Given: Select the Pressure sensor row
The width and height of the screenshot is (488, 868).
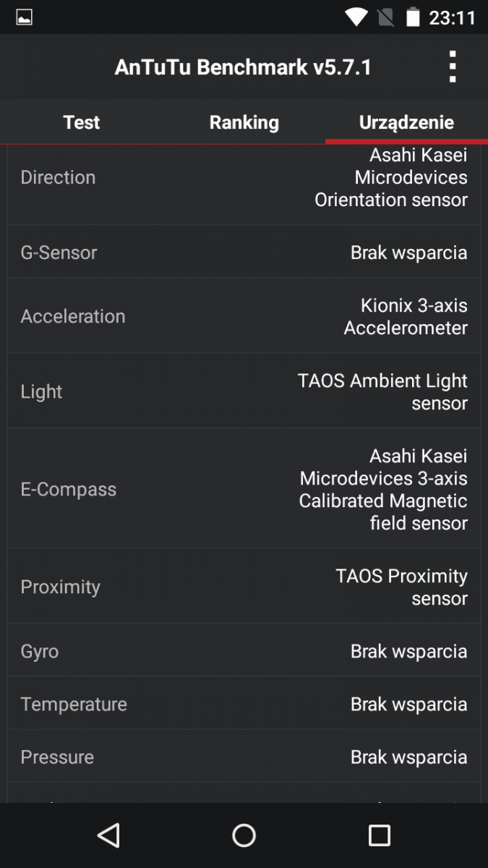Looking at the screenshot, I should click(244, 757).
